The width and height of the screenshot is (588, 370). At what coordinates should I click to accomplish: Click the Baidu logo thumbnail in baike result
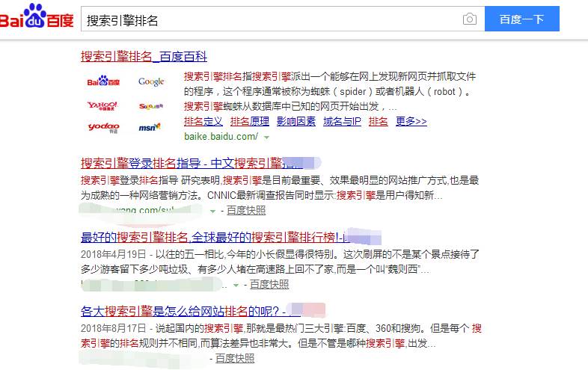tap(103, 81)
